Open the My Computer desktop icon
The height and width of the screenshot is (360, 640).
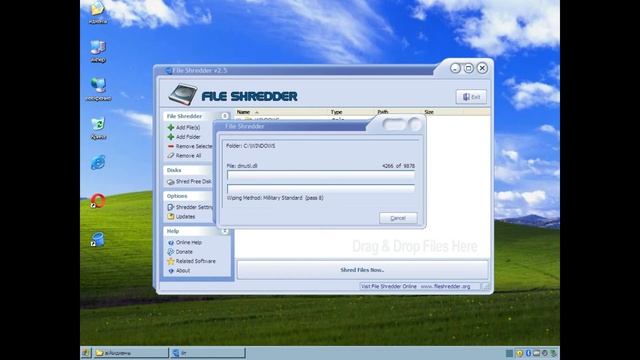(98, 47)
